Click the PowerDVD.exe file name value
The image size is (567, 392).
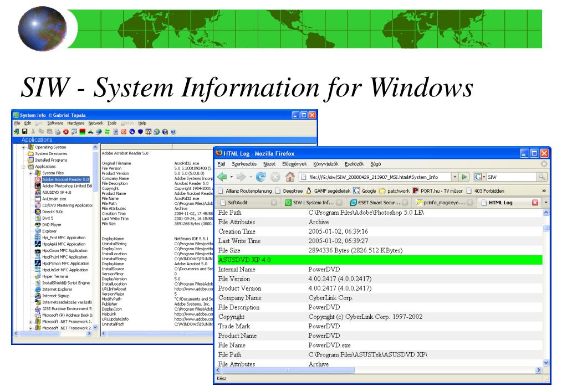click(x=329, y=345)
